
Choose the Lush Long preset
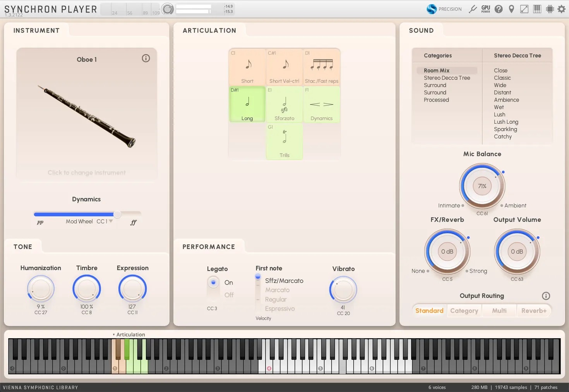506,122
